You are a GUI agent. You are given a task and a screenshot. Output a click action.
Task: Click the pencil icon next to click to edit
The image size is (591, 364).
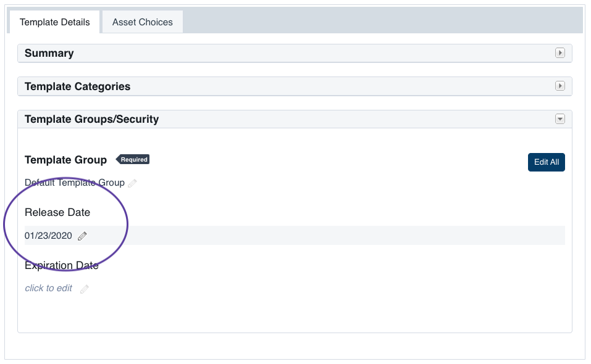coord(85,289)
